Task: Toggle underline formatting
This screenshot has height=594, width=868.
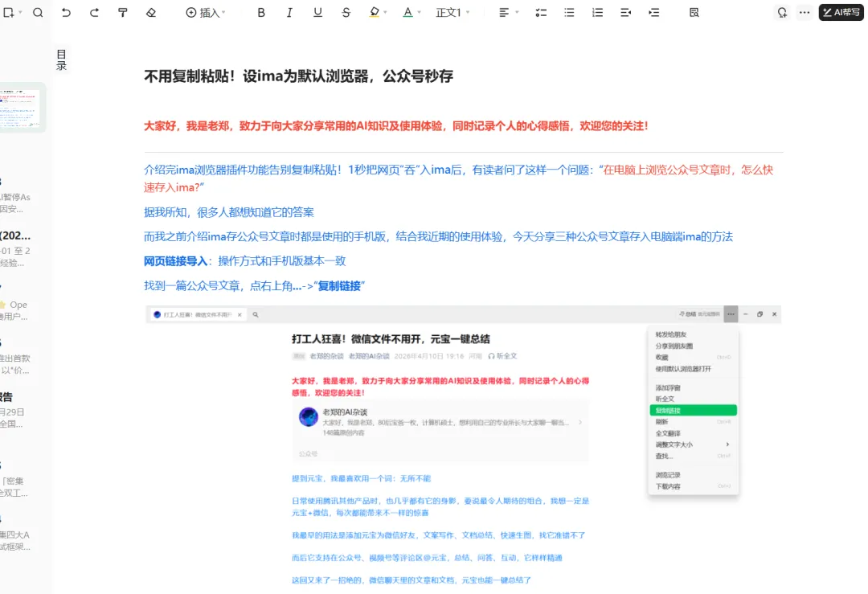Action: 317,12
